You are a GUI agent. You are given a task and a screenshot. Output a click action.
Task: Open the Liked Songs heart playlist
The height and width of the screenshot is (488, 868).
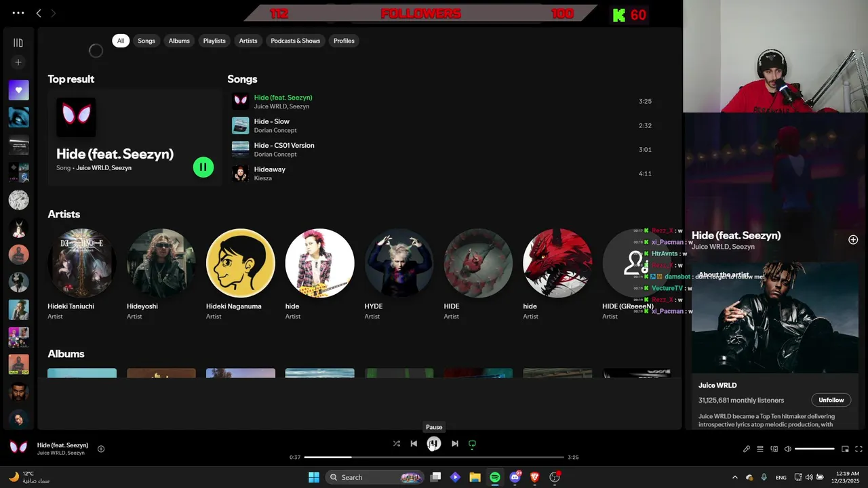pyautogui.click(x=18, y=90)
